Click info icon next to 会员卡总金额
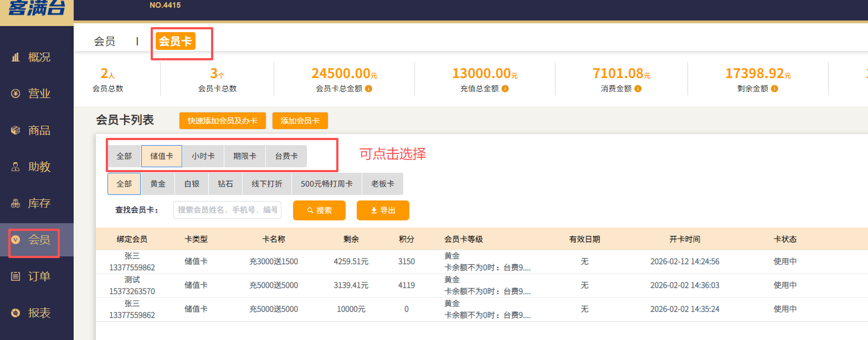This screenshot has height=340, width=868. (x=368, y=89)
